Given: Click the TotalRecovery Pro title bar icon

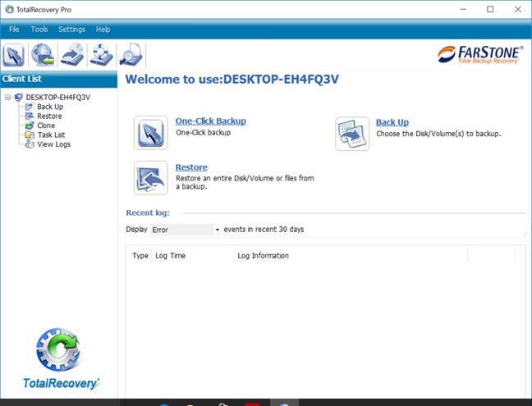Looking at the screenshot, I should [10, 10].
